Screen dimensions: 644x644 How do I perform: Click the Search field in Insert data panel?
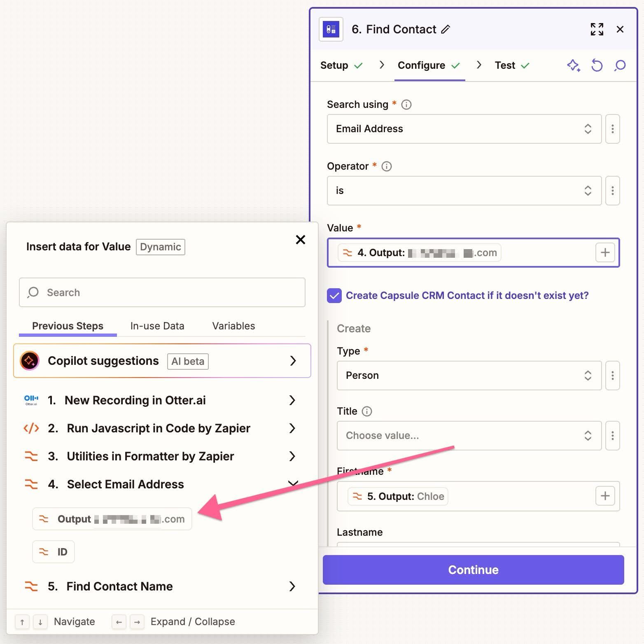pyautogui.click(x=161, y=292)
